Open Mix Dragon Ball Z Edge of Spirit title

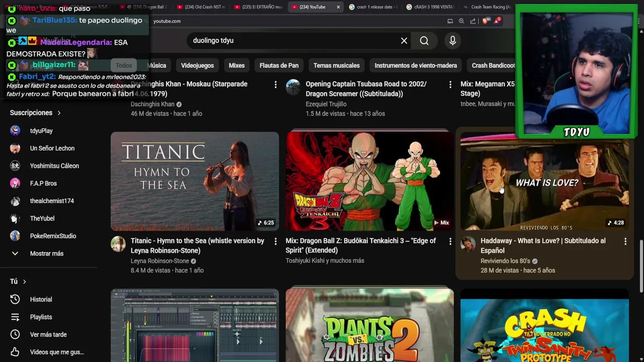click(x=361, y=245)
